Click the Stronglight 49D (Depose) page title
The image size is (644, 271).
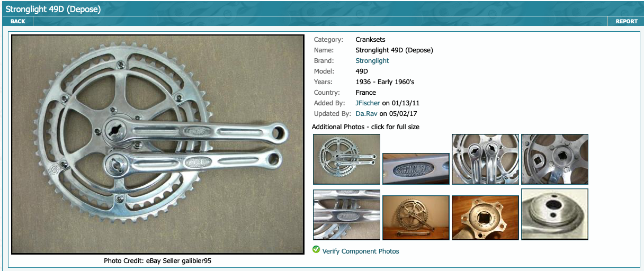tap(53, 9)
